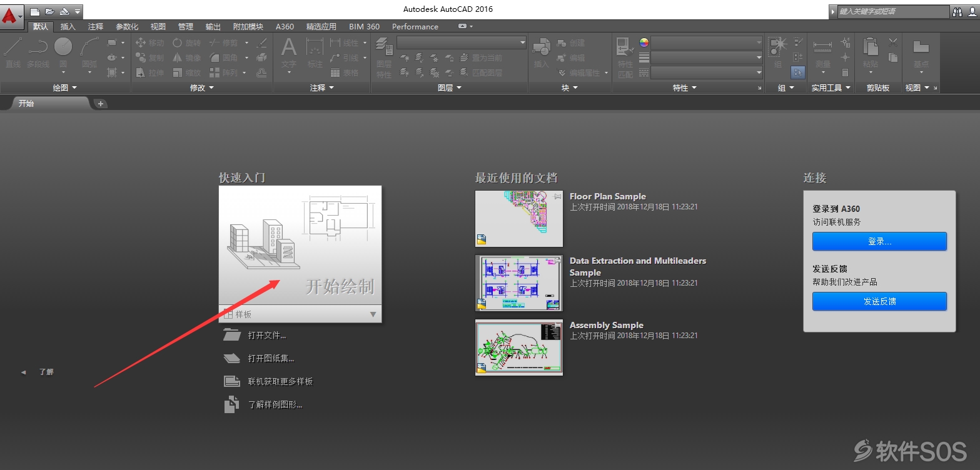Click the Measure (测量) tool
This screenshot has width=980, height=470.
[x=823, y=52]
